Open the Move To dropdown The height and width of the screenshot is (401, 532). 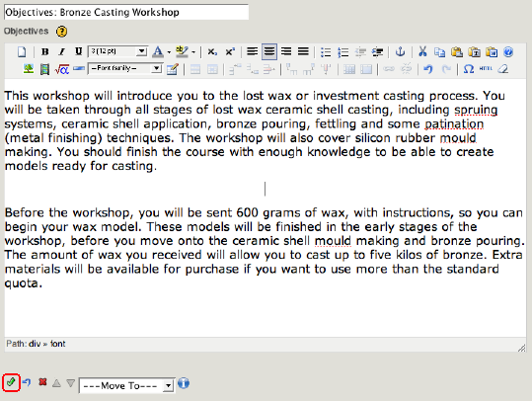[127, 385]
